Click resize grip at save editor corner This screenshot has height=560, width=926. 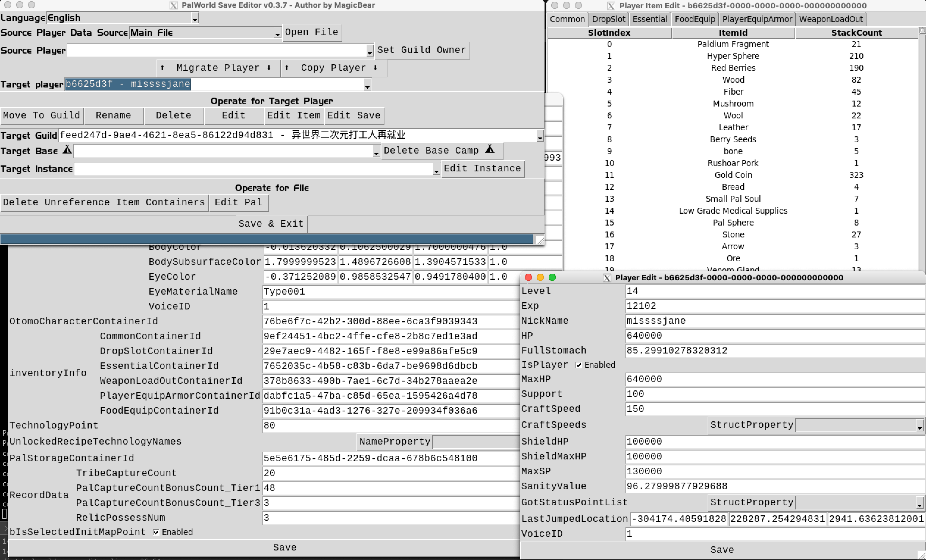click(x=540, y=240)
